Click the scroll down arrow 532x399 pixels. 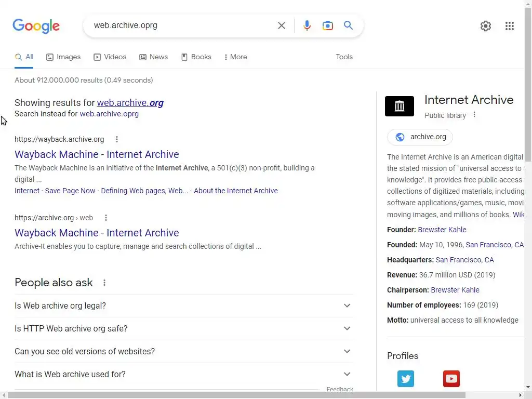[528, 387]
